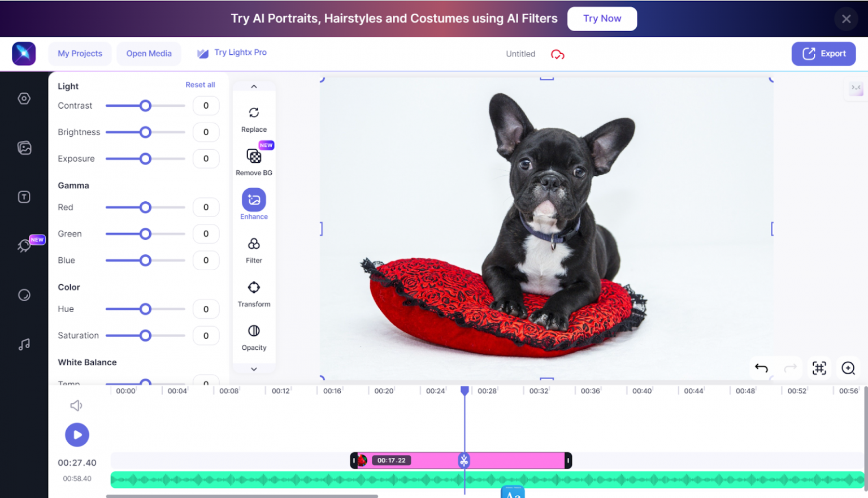
Task: Click the 00:27.40 current time readout
Action: pyautogui.click(x=77, y=462)
